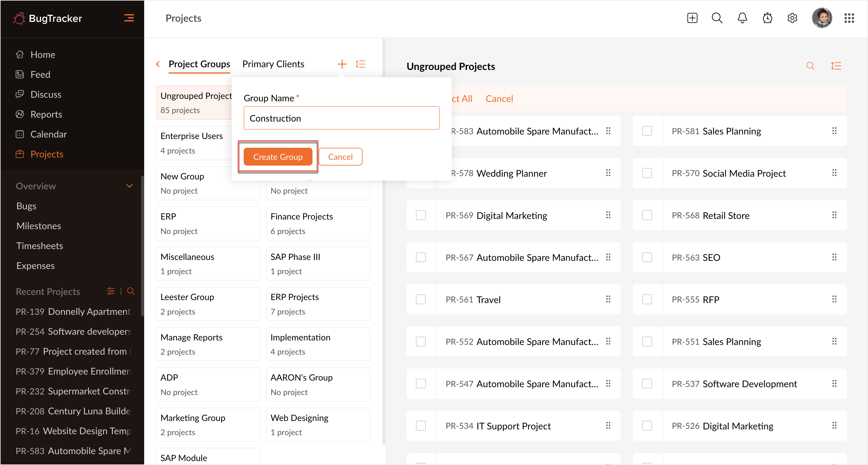Viewport: 868px width, 465px height.
Task: Collapse the Overview section chevron
Action: [x=129, y=186]
